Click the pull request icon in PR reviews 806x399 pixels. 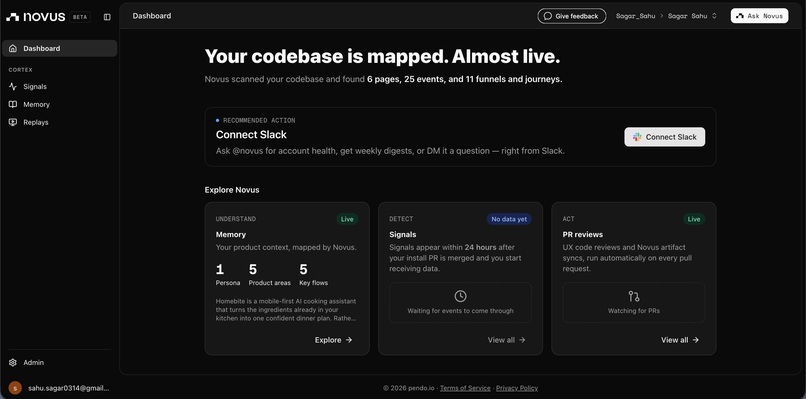tap(634, 296)
